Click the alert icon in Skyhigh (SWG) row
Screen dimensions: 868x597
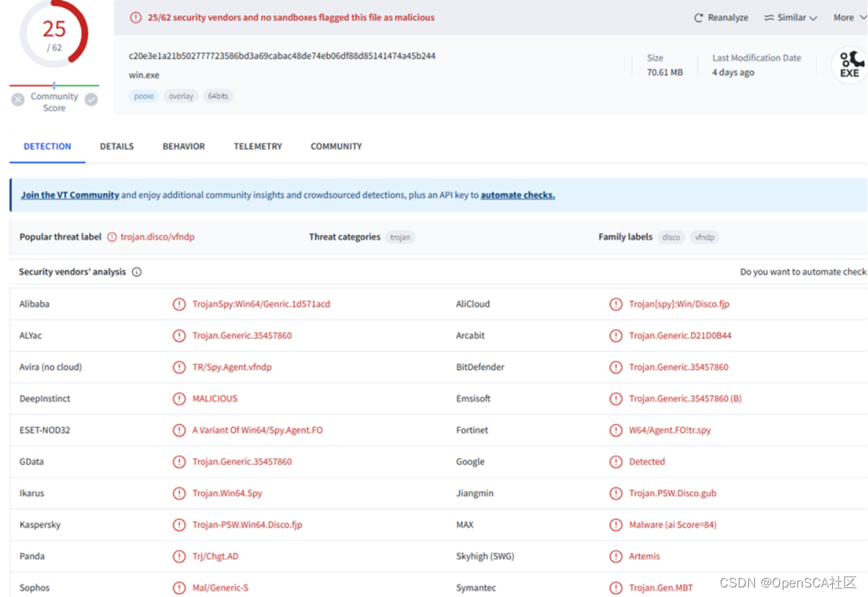pyautogui.click(x=615, y=557)
